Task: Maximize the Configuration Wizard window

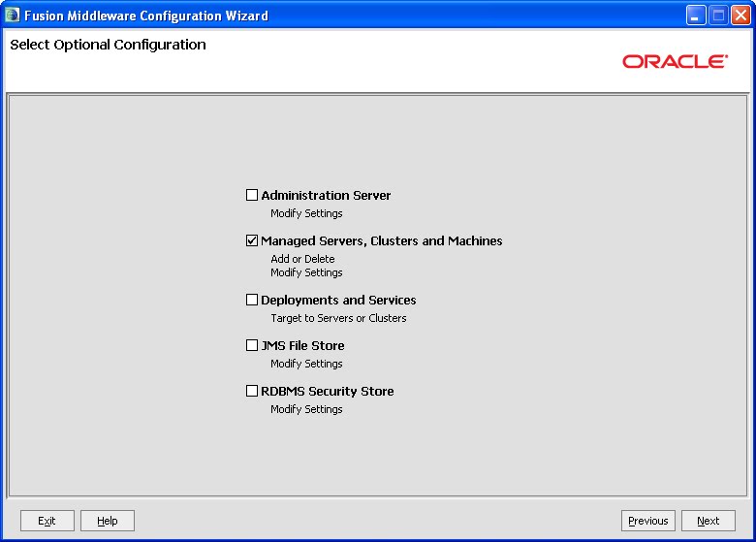Action: pos(718,15)
